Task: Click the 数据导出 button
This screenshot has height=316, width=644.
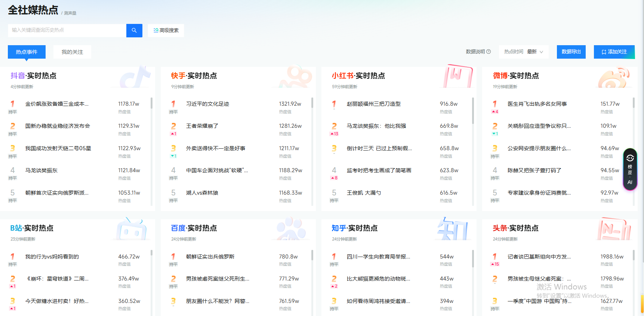Action: (x=571, y=52)
